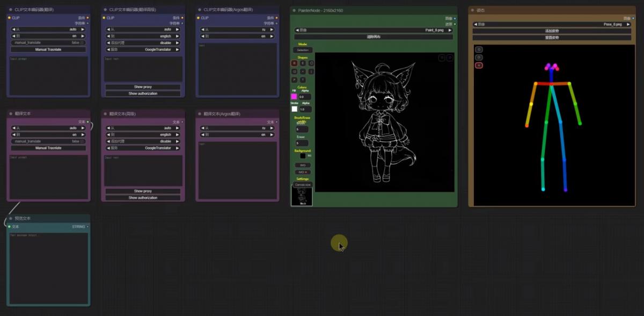
Task: Click the Erase width value field
Action: [x=302, y=143]
